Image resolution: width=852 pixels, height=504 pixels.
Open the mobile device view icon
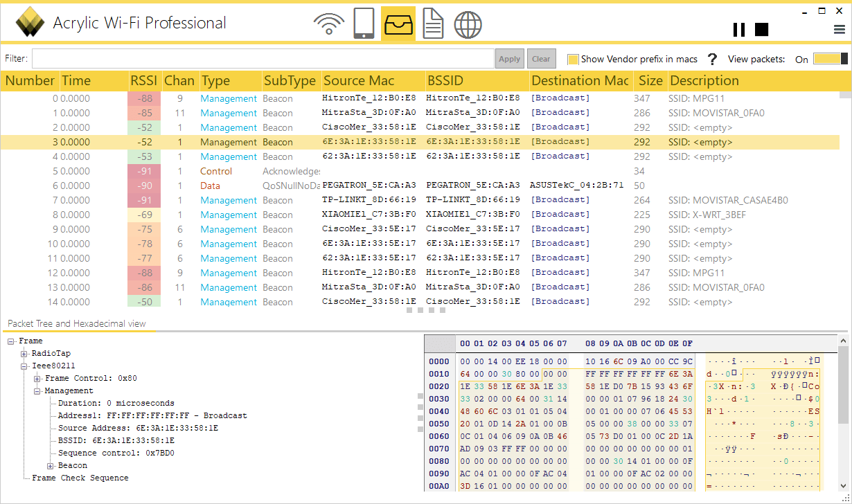(364, 23)
